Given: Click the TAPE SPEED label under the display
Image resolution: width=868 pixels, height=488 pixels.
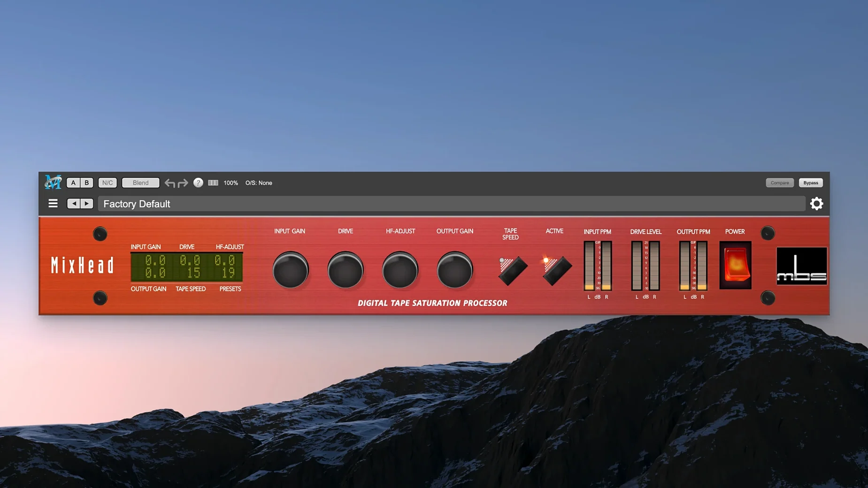Looking at the screenshot, I should (191, 289).
